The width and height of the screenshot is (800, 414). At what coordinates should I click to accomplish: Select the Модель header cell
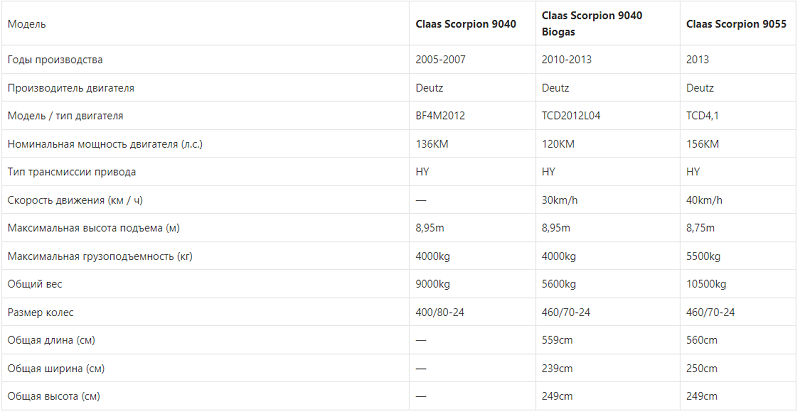[x=27, y=24]
